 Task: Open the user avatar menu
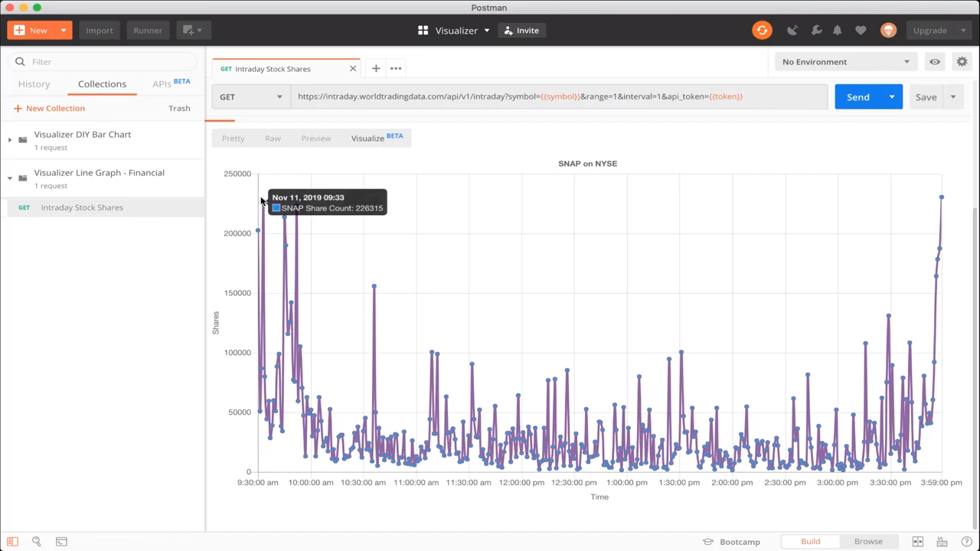[x=888, y=31]
